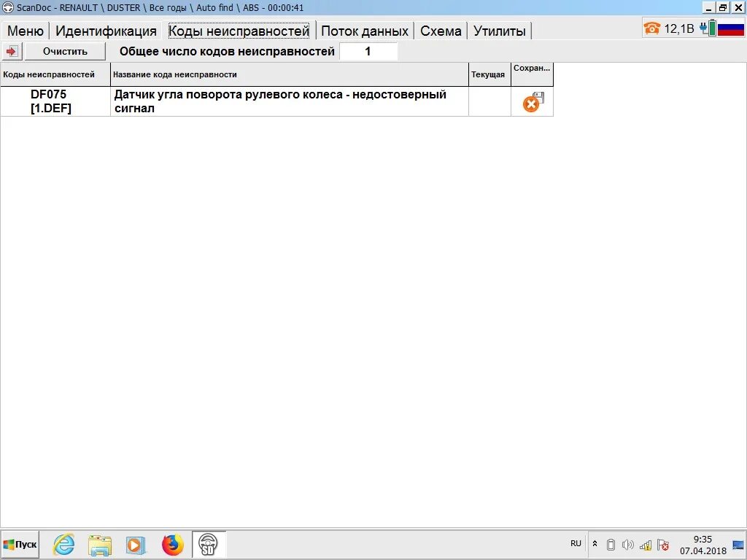
Task: Restore down the ScanDoc window
Action: (723, 7)
